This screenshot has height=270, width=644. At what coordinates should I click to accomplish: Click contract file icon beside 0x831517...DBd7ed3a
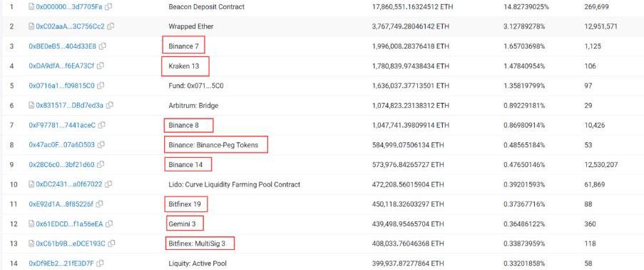tap(31, 106)
